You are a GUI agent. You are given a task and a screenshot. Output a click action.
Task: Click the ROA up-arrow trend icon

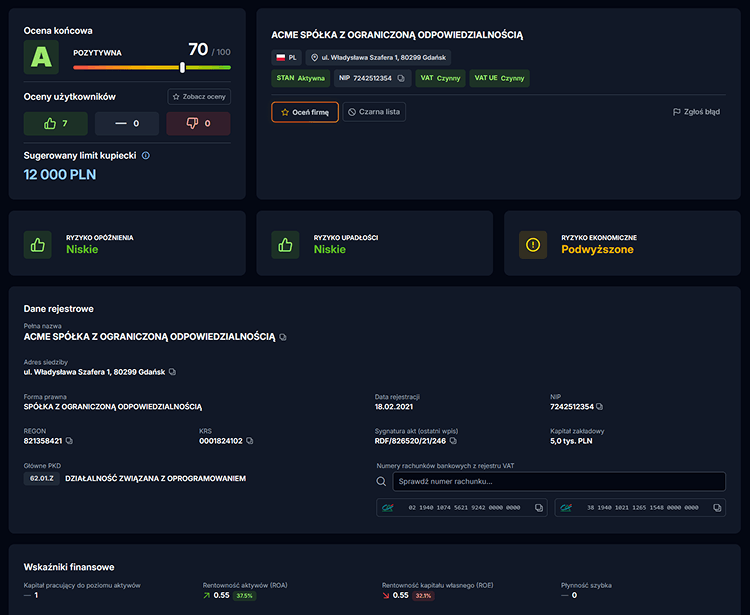tap(207, 596)
